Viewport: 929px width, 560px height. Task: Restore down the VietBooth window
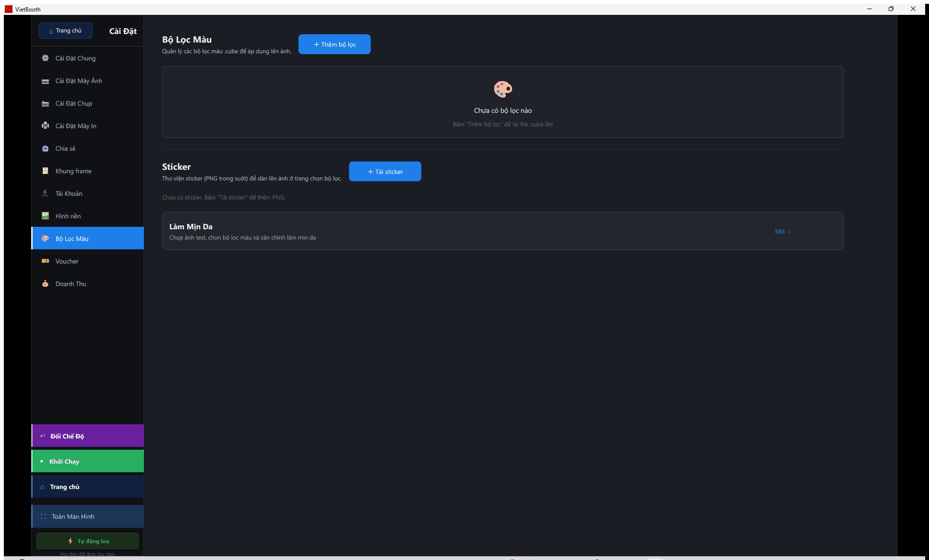(x=891, y=9)
